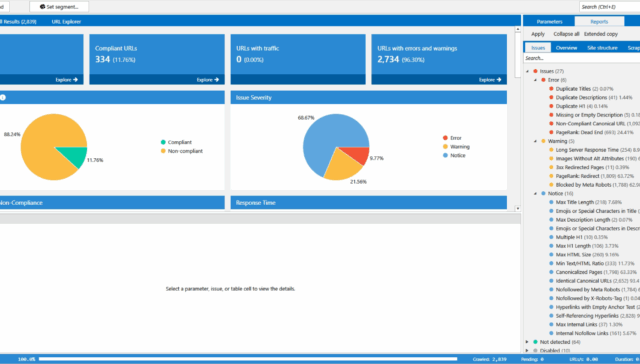Click the info icon in the compliance chart header
This screenshot has width=640, height=364.
coord(2,98)
